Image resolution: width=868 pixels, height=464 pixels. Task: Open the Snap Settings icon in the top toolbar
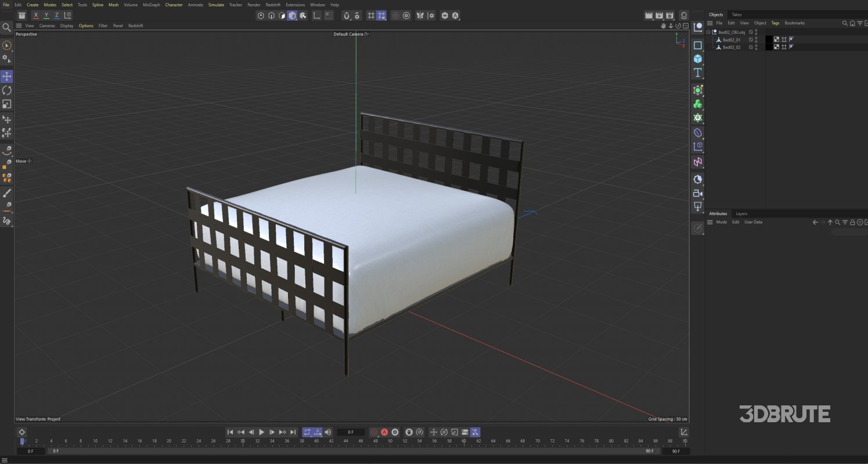(358, 16)
